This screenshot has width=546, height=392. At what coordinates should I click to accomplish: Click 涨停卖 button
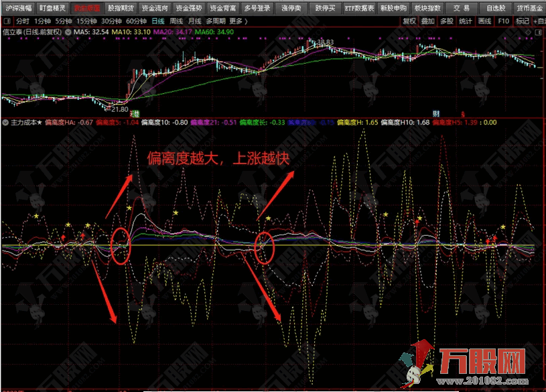coord(291,7)
